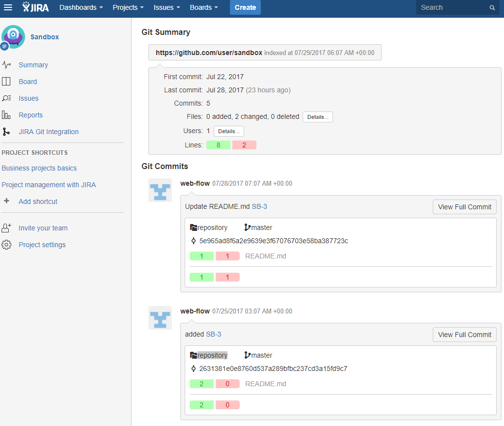Image resolution: width=504 pixels, height=426 pixels.
Task: Open Board in the sidebar
Action: [x=28, y=82]
